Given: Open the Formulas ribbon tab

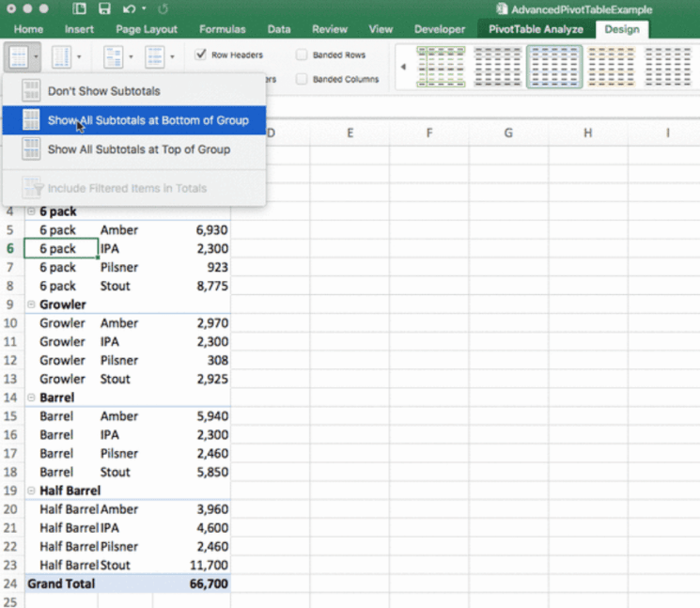Looking at the screenshot, I should 222,29.
